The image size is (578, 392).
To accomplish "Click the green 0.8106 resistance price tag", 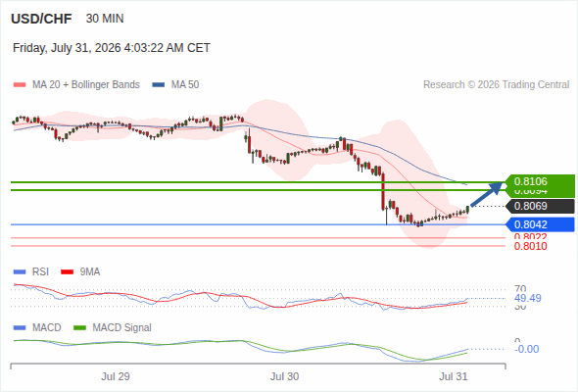I will [540, 181].
